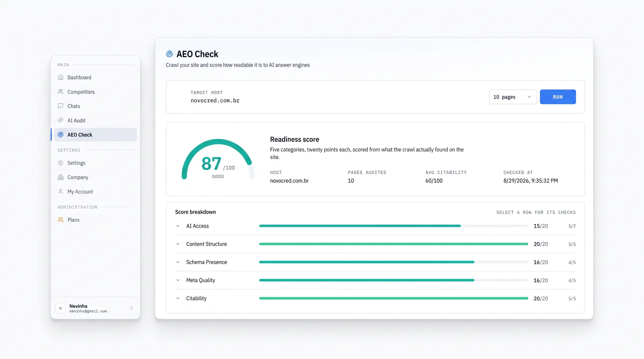The height and width of the screenshot is (359, 644).
Task: Open the 10 pages dropdown
Action: click(512, 97)
